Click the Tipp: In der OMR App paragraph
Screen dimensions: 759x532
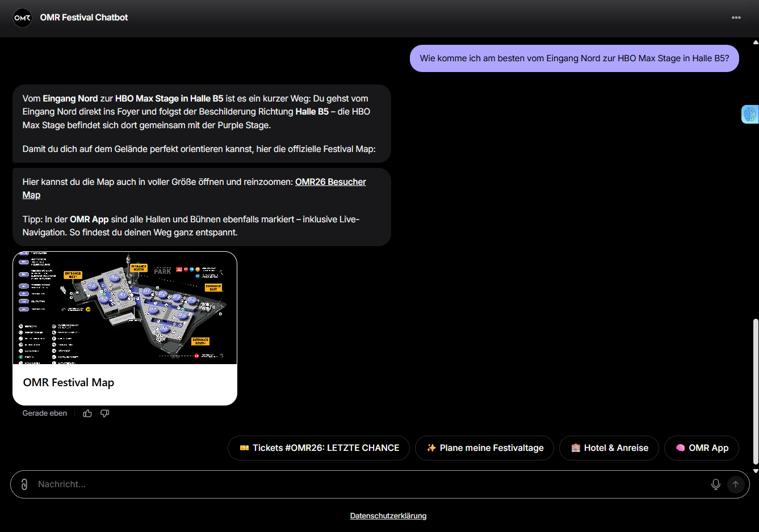click(191, 226)
